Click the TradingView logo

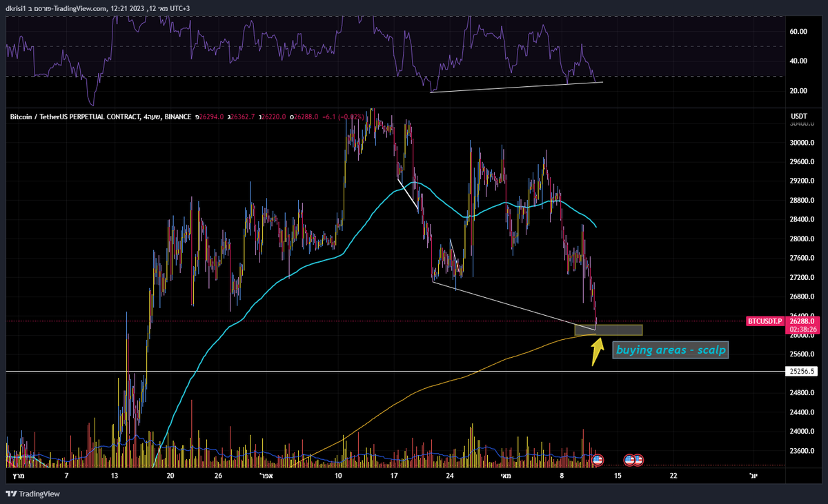tap(32, 494)
